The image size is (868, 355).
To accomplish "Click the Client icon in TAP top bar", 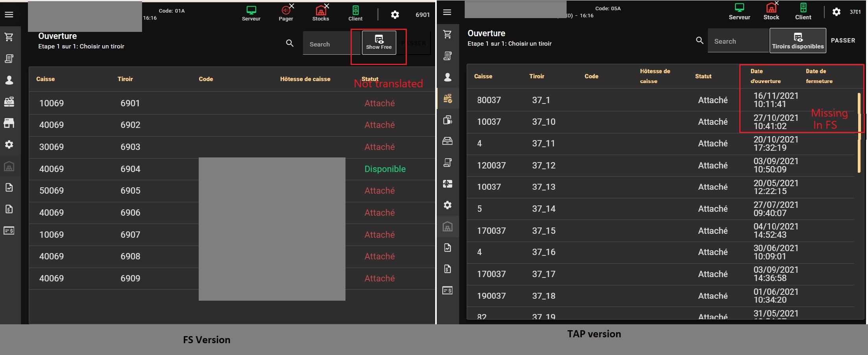I will point(803,12).
